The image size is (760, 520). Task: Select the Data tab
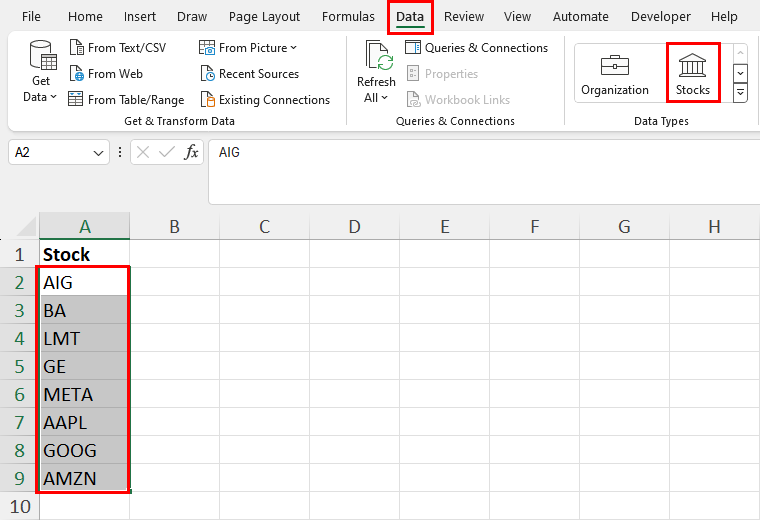click(x=410, y=16)
